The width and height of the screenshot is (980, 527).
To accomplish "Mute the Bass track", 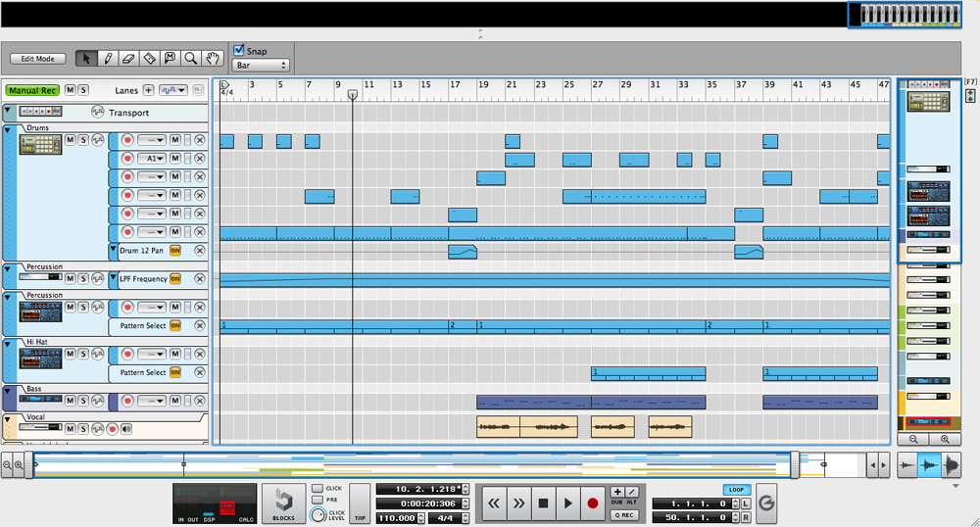I will 70,401.
